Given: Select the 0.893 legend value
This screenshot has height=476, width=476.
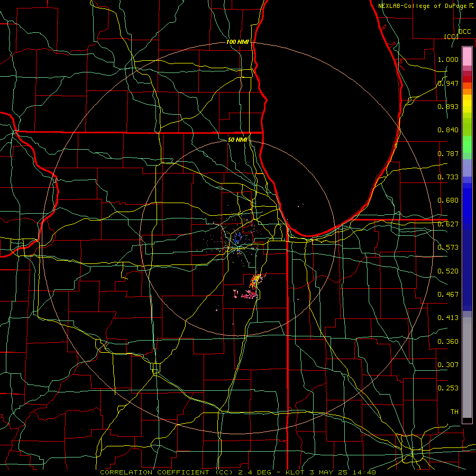Looking at the screenshot, I should point(448,106).
